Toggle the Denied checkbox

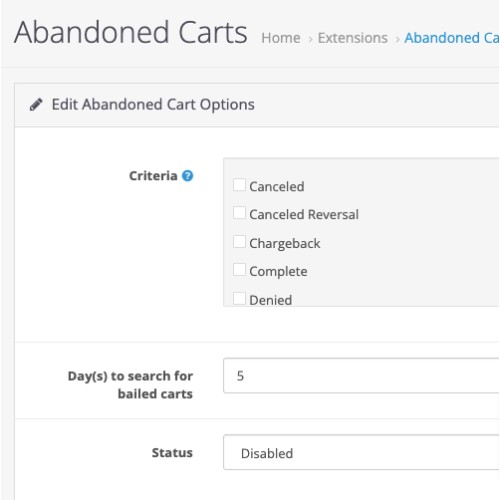tap(239, 298)
